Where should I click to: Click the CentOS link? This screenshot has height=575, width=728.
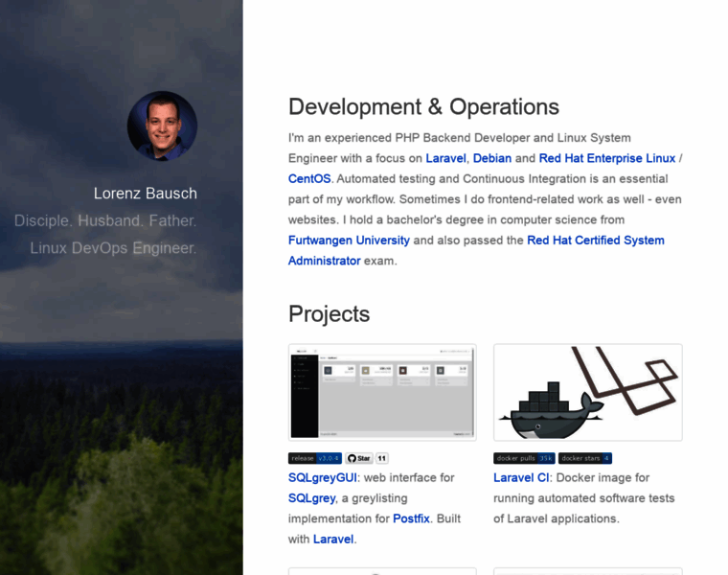coord(309,178)
